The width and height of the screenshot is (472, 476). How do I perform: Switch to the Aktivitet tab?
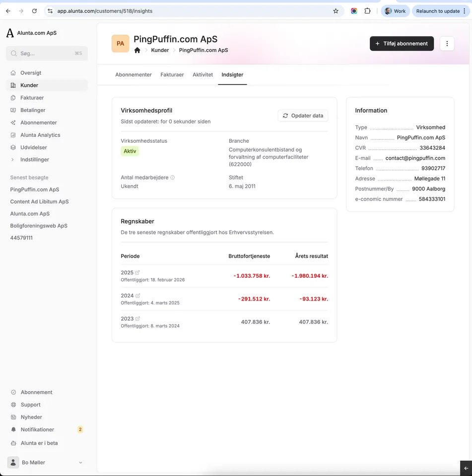point(202,75)
